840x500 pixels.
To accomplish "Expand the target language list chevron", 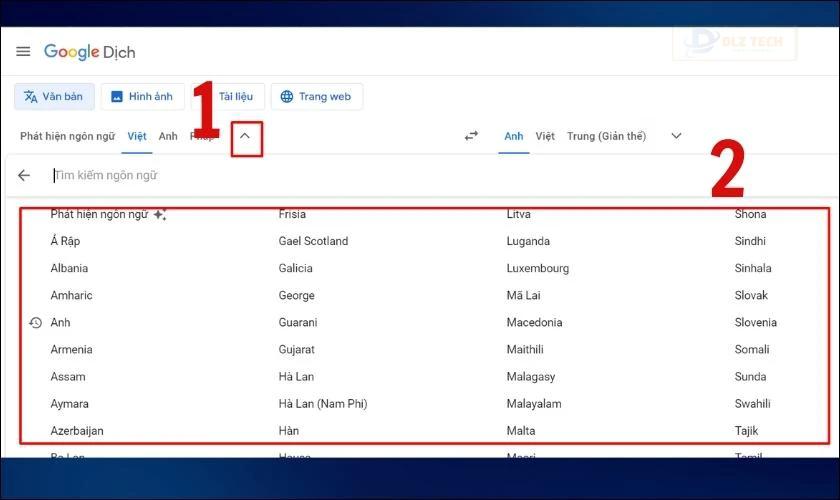I will tap(676, 136).
